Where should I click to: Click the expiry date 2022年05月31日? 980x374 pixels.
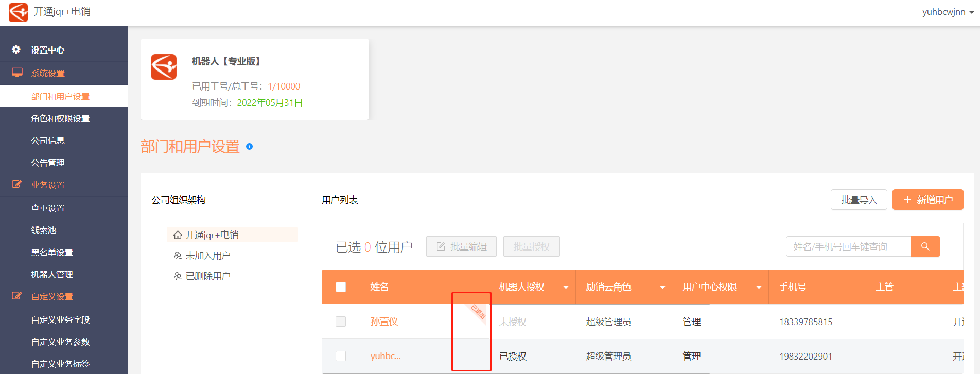[x=270, y=103]
